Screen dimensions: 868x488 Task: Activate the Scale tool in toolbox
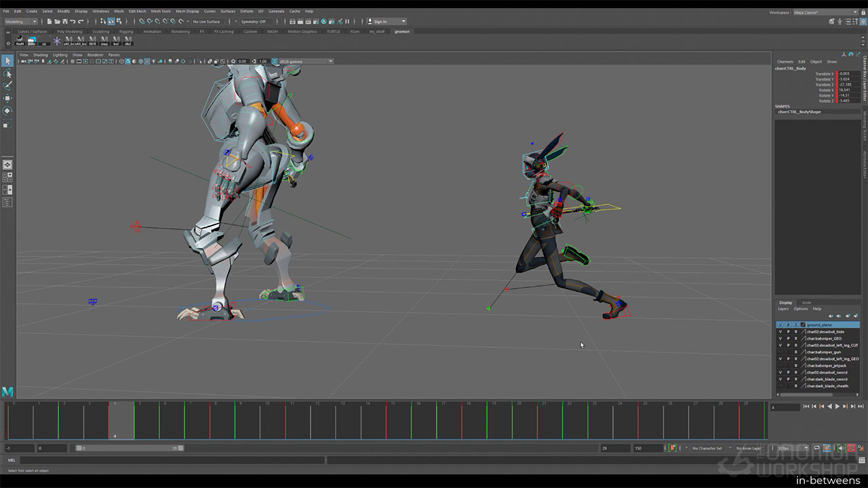7,124
